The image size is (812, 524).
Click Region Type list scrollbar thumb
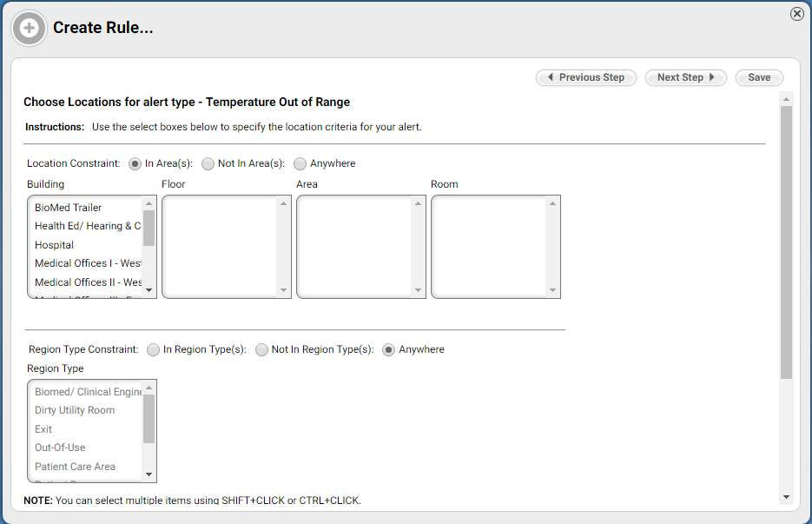(x=149, y=419)
